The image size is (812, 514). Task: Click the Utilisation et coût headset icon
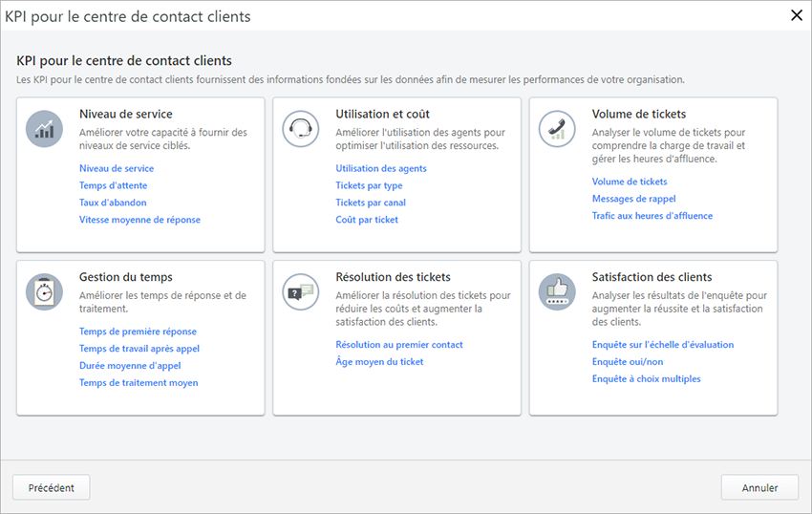click(x=301, y=129)
